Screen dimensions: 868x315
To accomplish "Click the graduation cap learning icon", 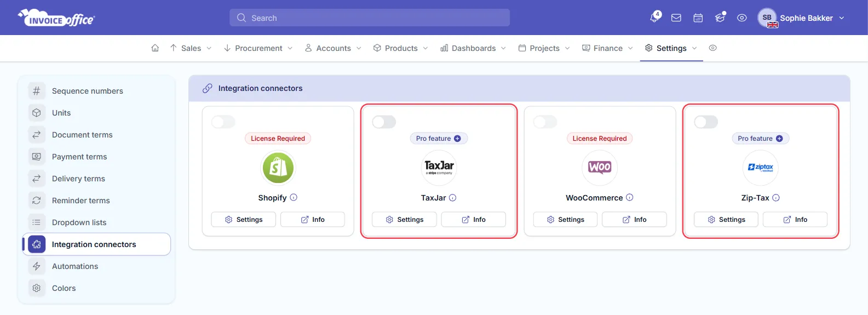I will point(720,18).
